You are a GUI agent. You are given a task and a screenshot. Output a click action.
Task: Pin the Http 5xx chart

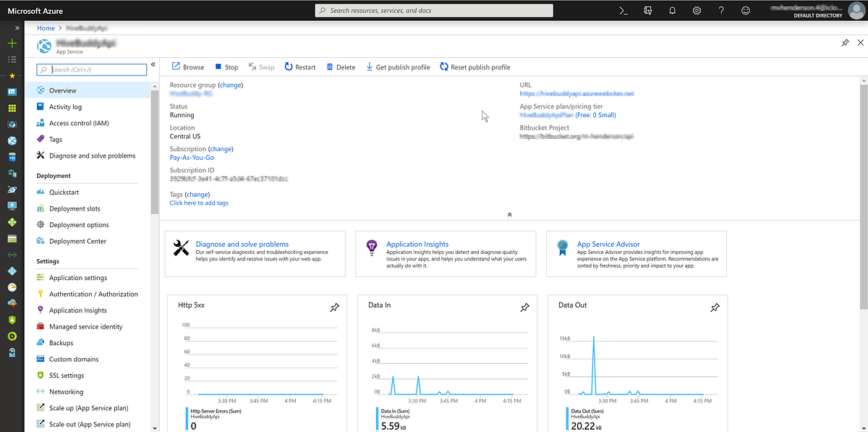pos(334,307)
